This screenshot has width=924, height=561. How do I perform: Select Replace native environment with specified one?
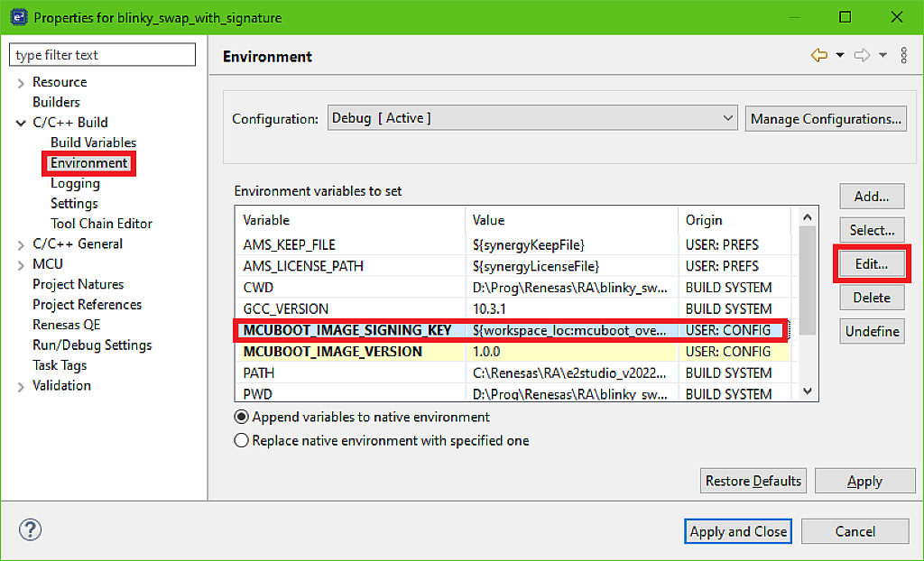click(x=240, y=441)
